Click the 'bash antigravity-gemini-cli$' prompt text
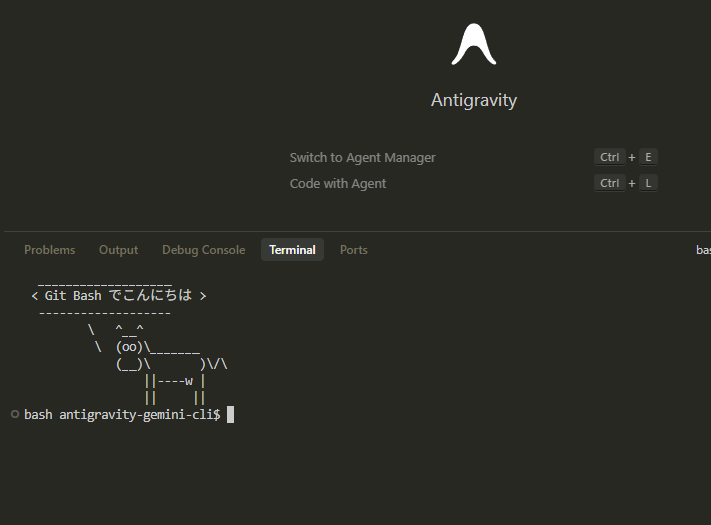The image size is (711, 525). point(122,415)
